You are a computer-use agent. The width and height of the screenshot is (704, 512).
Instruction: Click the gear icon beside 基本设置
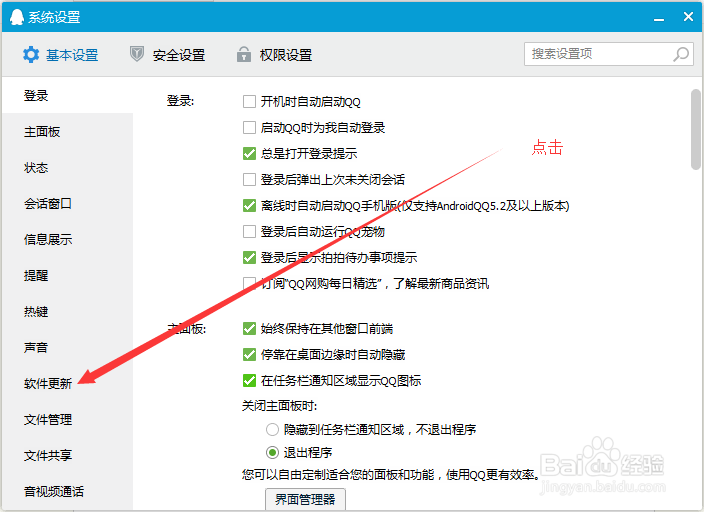tap(31, 55)
